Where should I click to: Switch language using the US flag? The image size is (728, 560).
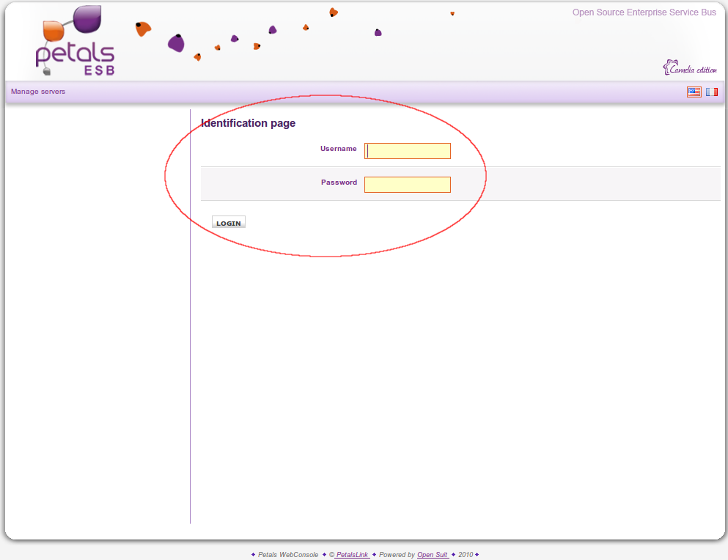694,92
